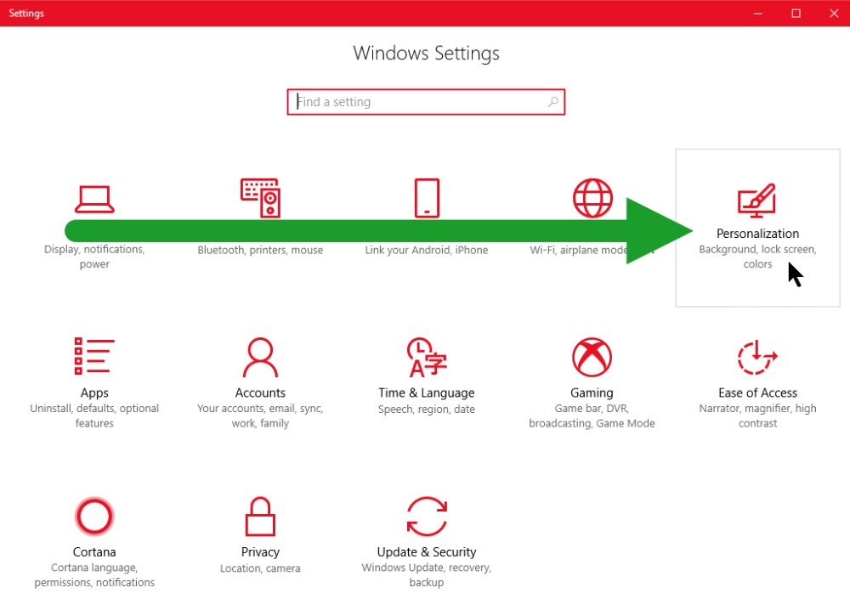Click "Uninstall, defaults, optional features" description
850x616 pixels.
point(94,415)
